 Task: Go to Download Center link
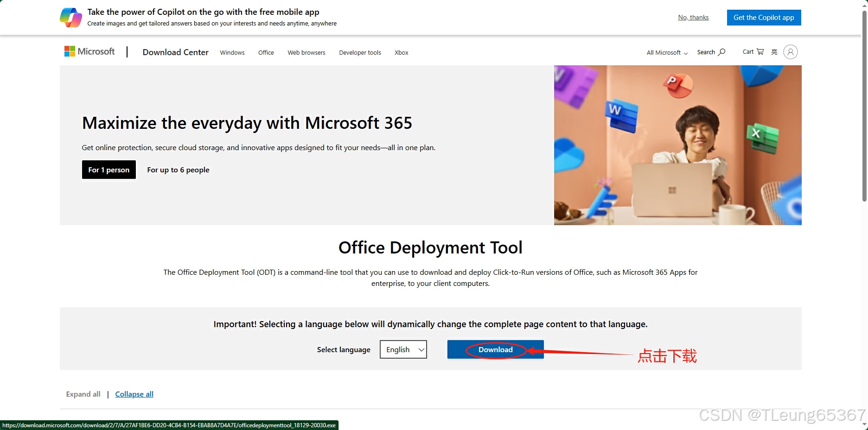tap(176, 52)
